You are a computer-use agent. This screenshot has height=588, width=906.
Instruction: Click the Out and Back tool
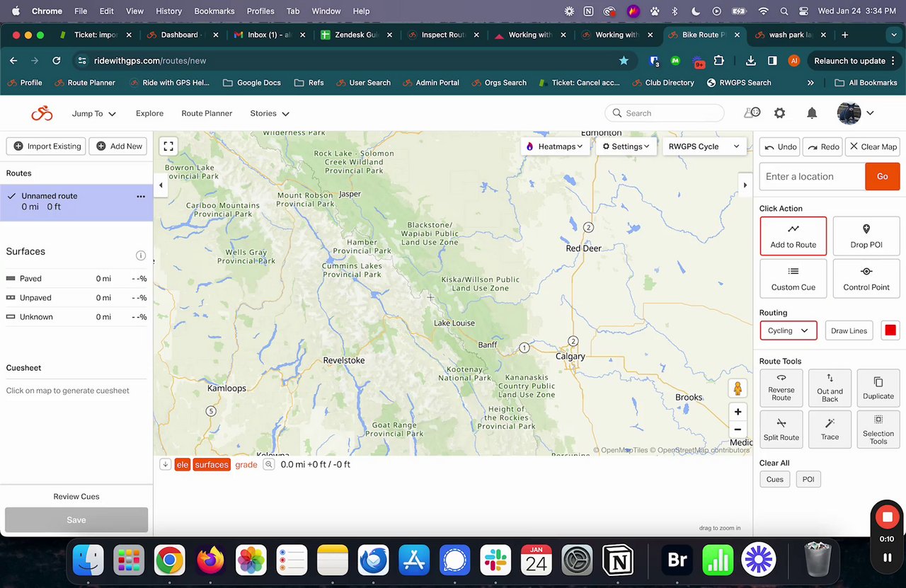pos(830,388)
